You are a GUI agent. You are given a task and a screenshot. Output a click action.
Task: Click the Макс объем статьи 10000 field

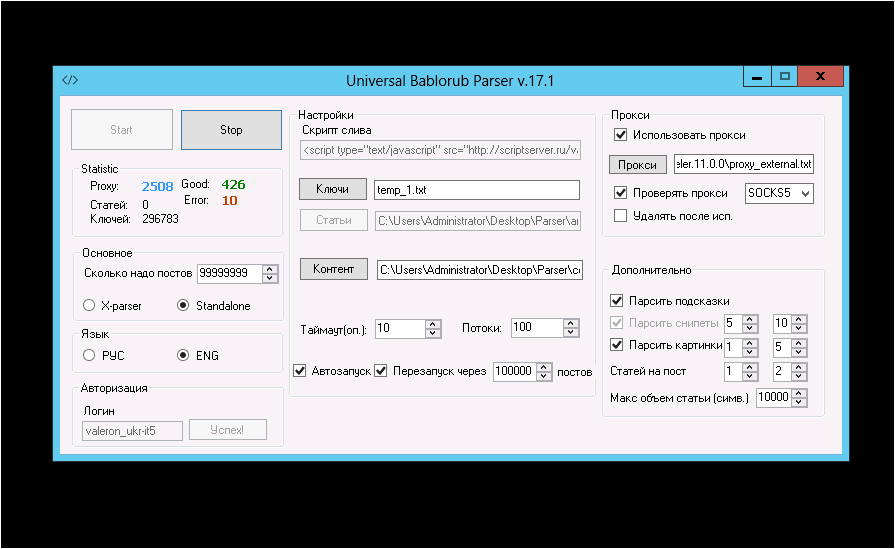point(774,397)
